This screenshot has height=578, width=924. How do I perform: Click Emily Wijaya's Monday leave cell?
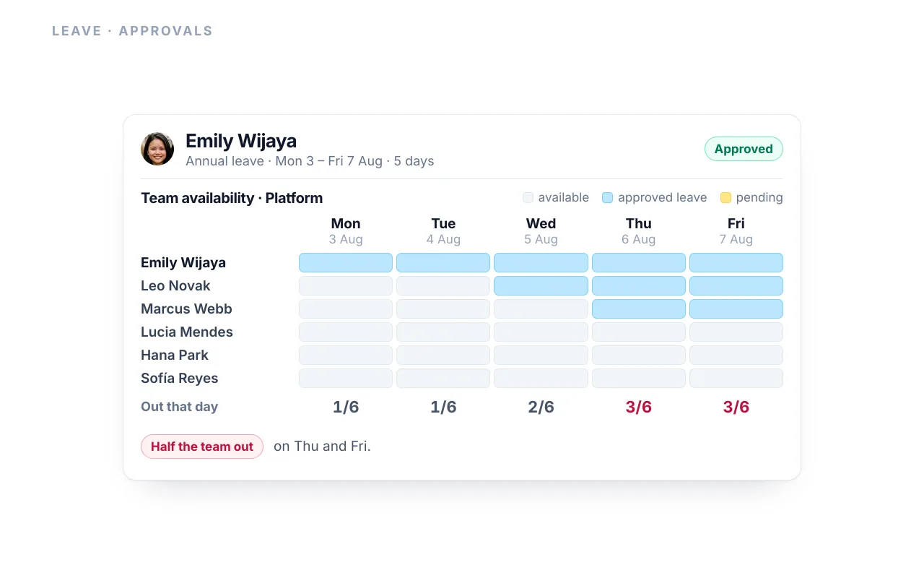coord(346,262)
